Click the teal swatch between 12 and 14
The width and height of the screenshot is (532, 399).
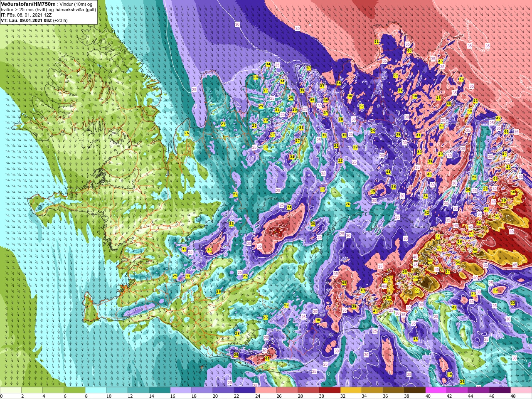pos(138,390)
